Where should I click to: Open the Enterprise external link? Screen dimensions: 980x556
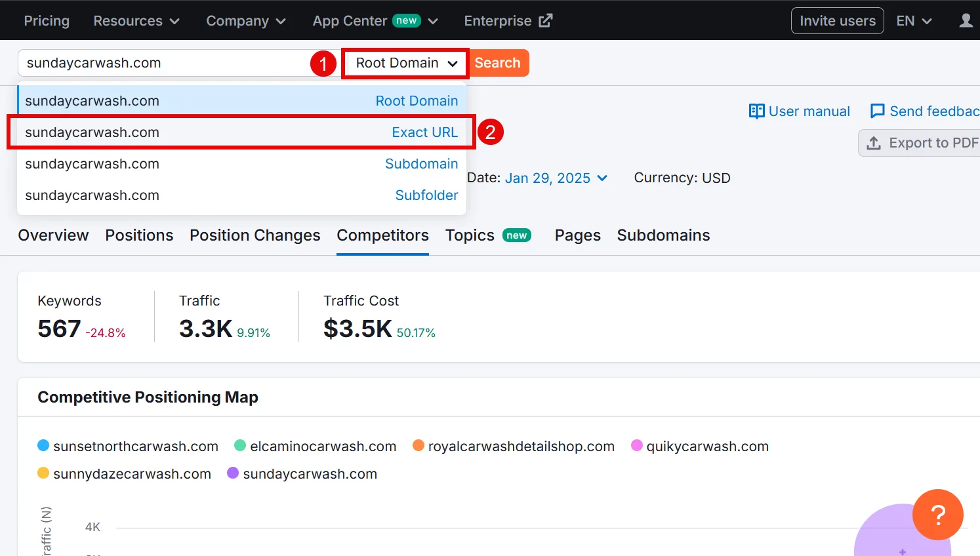508,21
